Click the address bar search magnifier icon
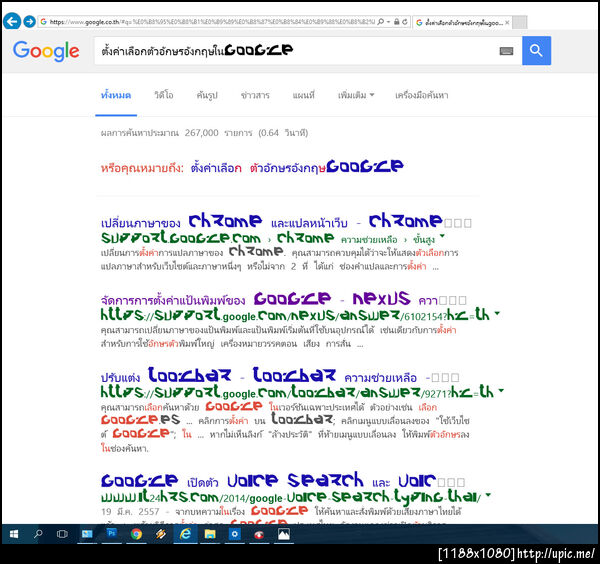 click(381, 22)
